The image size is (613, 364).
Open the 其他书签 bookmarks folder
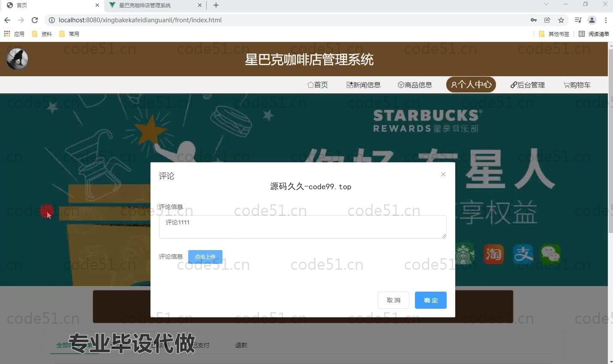554,34
